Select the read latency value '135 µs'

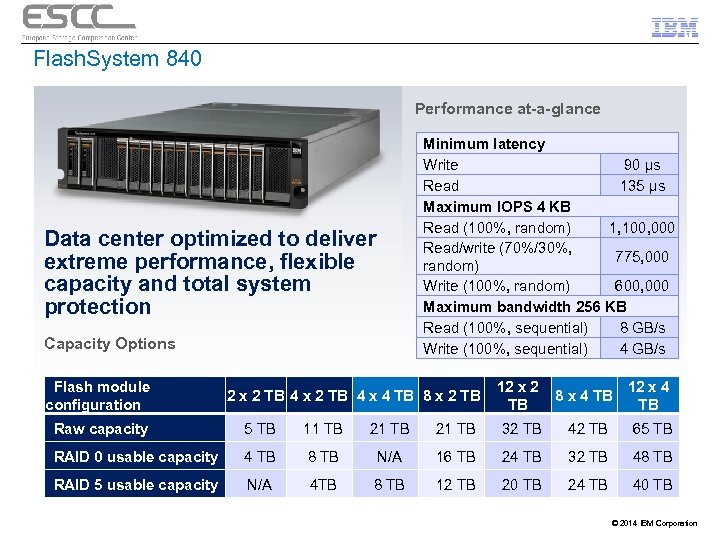click(x=642, y=186)
